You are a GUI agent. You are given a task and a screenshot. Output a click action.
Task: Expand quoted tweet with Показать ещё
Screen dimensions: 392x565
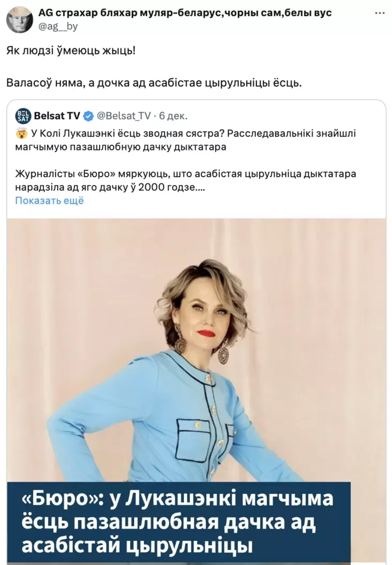pos(49,200)
